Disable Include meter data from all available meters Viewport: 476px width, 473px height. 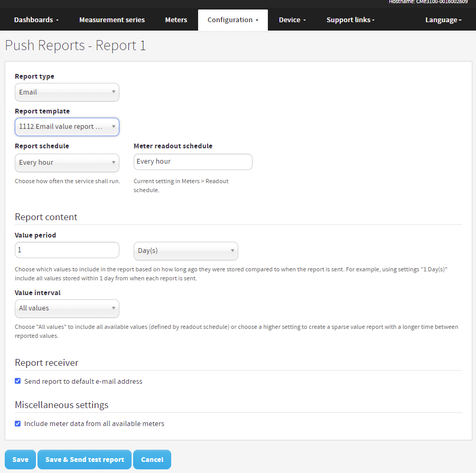[17, 423]
